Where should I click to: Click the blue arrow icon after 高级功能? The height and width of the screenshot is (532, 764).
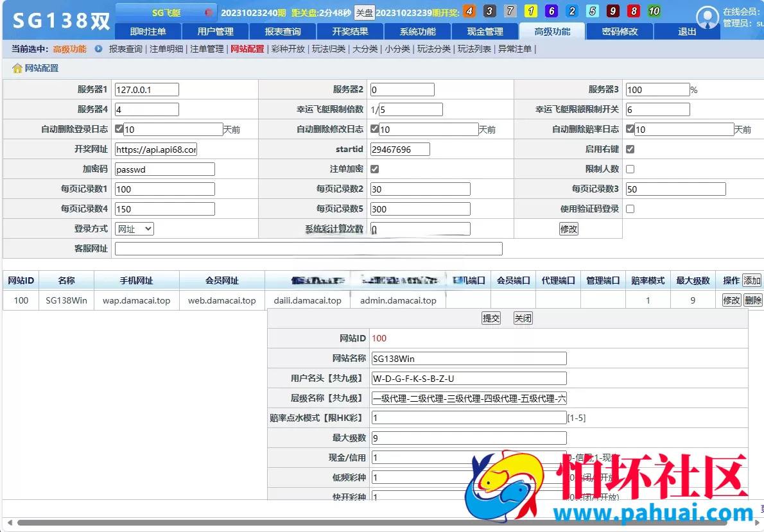98,49
